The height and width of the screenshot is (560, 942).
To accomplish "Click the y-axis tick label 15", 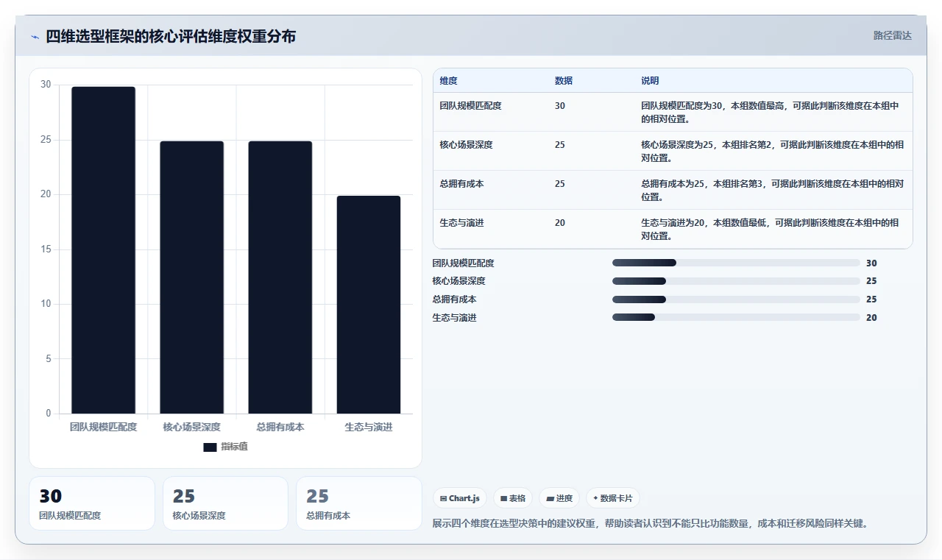I will [x=46, y=249].
